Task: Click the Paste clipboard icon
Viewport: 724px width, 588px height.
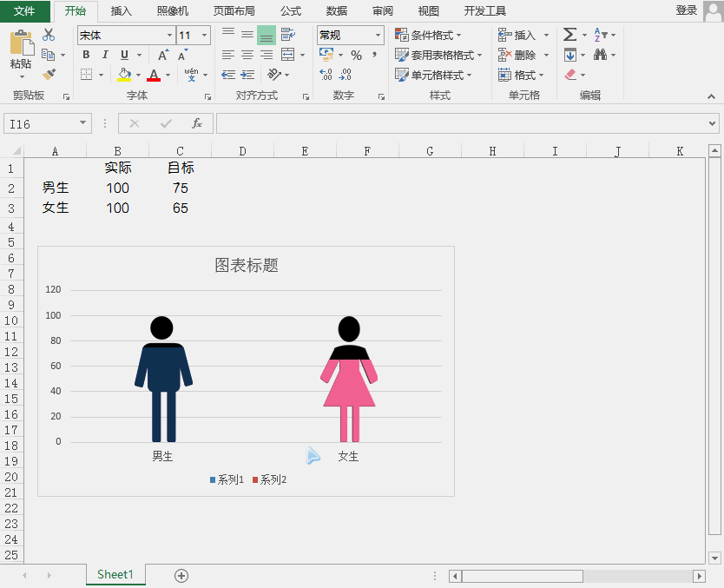Action: click(x=21, y=43)
